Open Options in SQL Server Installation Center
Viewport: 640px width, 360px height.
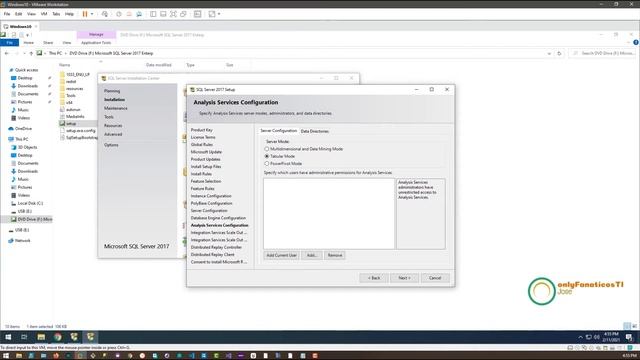click(111, 145)
